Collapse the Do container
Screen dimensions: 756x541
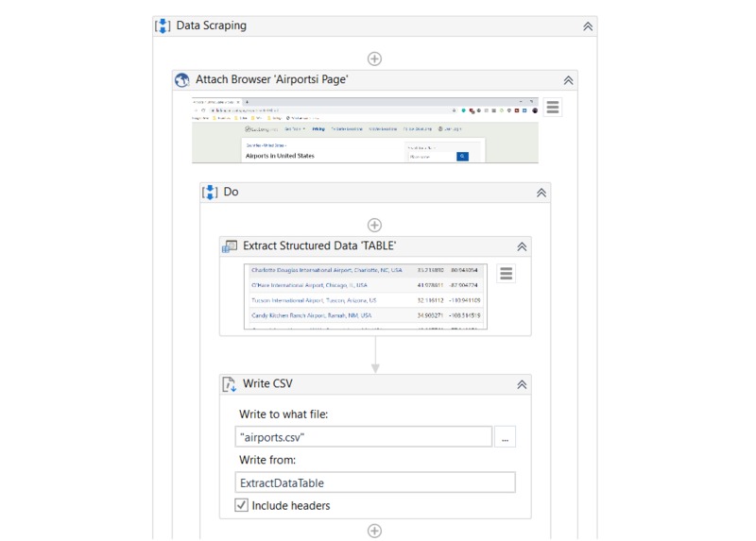point(541,193)
